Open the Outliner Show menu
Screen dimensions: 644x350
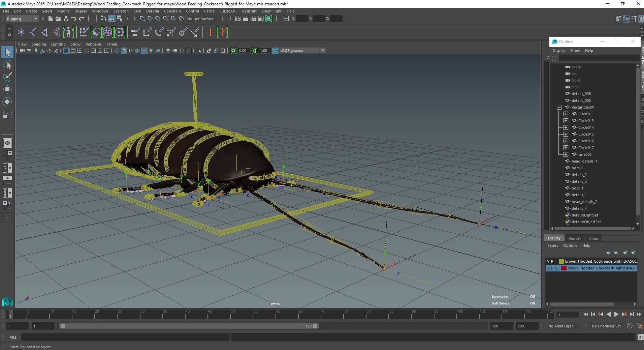point(575,51)
